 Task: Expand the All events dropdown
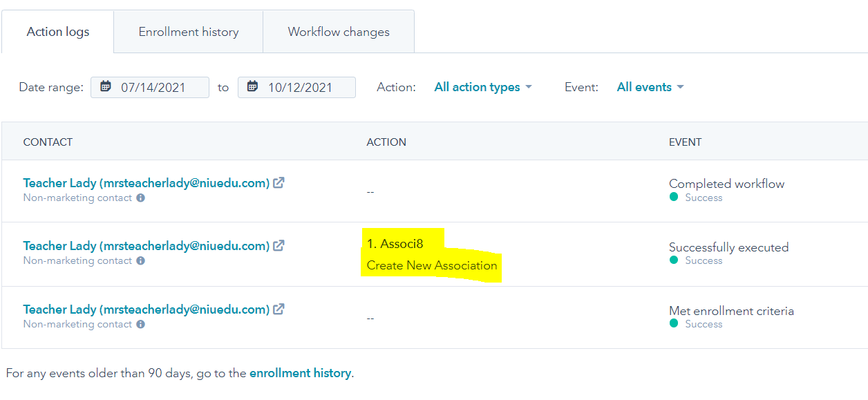(x=650, y=87)
